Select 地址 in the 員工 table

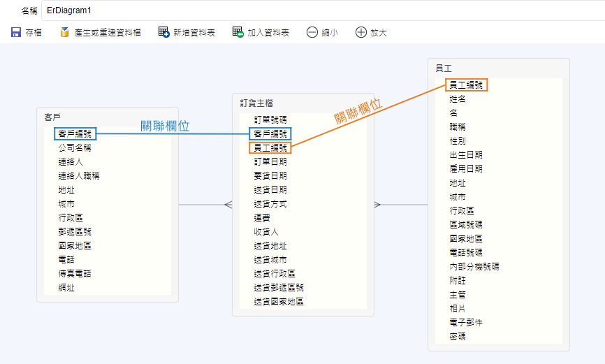[x=458, y=182]
